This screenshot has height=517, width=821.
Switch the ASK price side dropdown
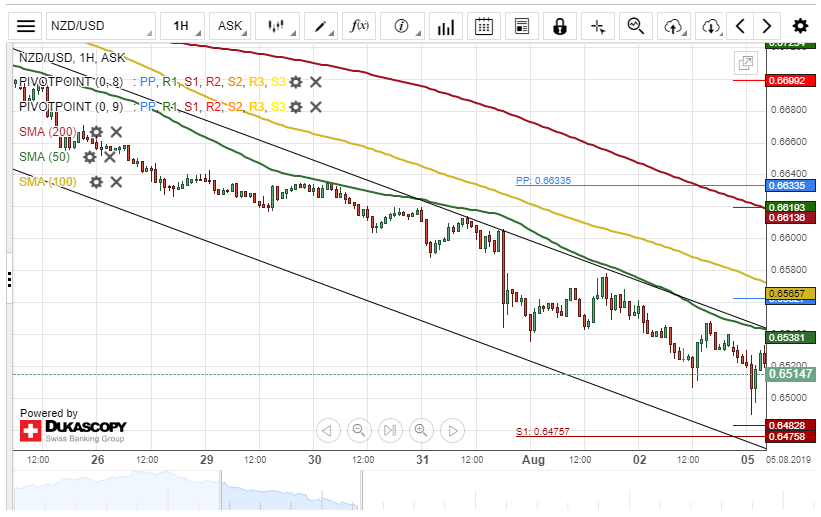[x=230, y=26]
